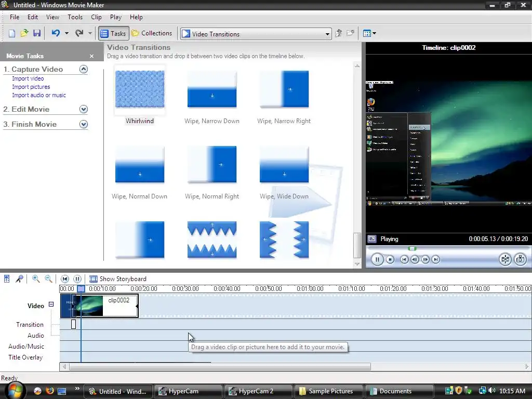Expand the Edit Movie section

click(84, 109)
